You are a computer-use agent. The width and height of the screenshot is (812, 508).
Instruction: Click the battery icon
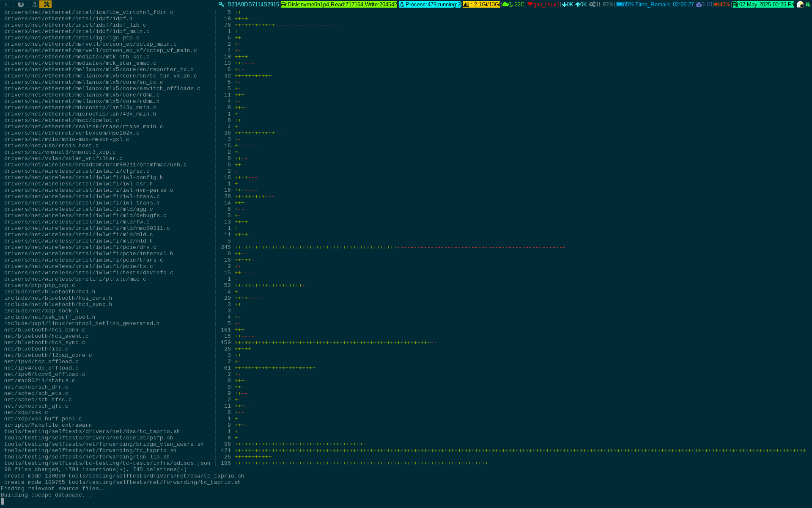pos(619,4)
